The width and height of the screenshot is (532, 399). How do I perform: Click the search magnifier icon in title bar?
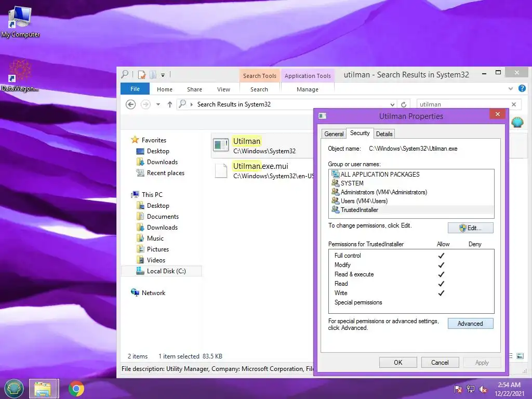pos(125,74)
